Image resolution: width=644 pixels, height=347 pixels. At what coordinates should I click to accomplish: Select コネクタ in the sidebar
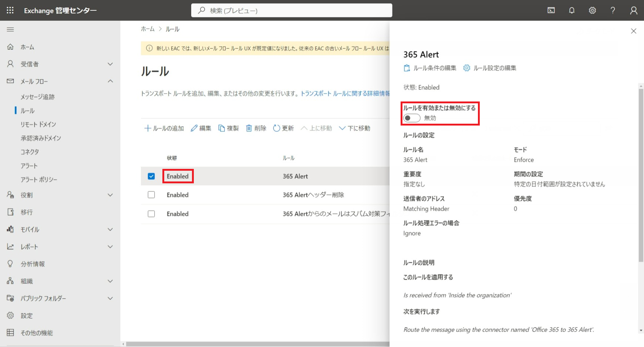coord(30,152)
